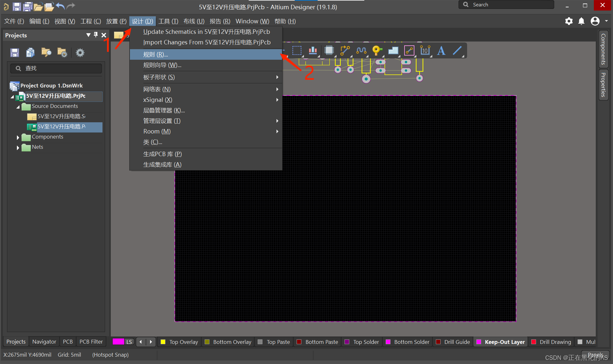Expand the Components folder in project tree
This screenshot has height=364, width=613.
(x=18, y=137)
